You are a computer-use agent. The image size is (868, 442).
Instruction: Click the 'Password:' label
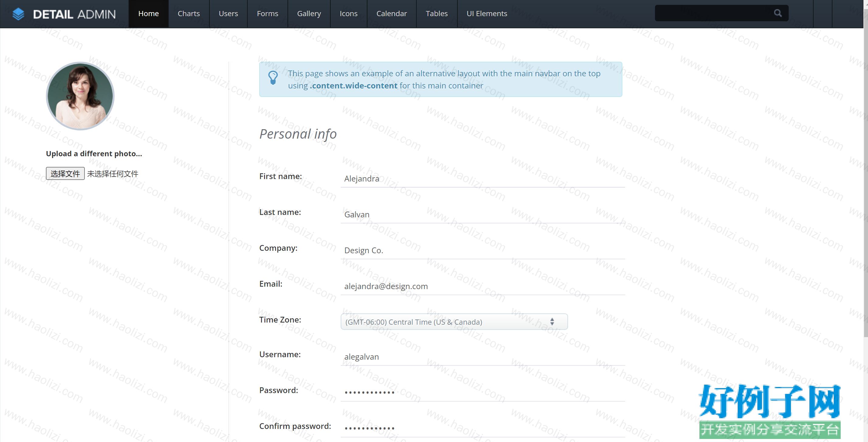coord(279,390)
